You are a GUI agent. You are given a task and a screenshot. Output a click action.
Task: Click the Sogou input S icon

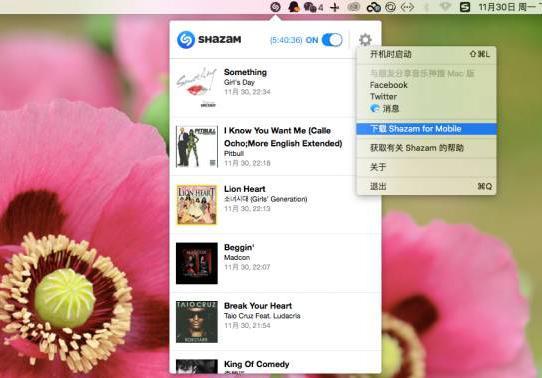465,7
